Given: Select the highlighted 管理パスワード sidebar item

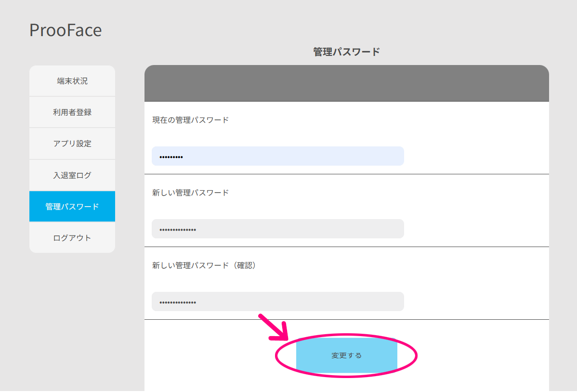Looking at the screenshot, I should (x=72, y=207).
